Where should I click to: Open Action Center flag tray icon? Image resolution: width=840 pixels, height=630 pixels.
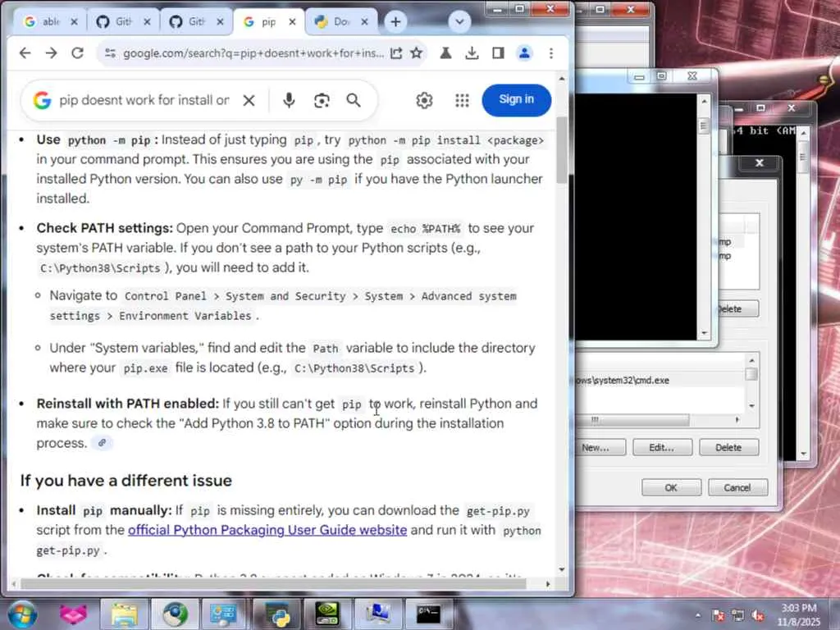[718, 615]
